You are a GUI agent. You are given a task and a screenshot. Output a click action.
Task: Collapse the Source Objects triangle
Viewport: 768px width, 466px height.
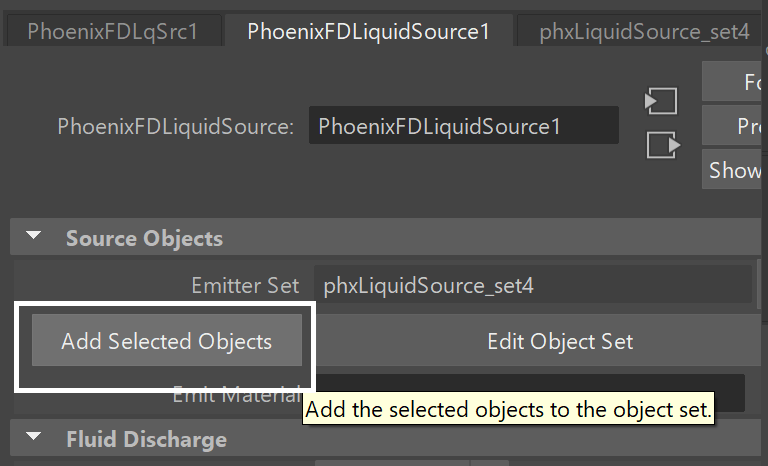[x=33, y=236]
